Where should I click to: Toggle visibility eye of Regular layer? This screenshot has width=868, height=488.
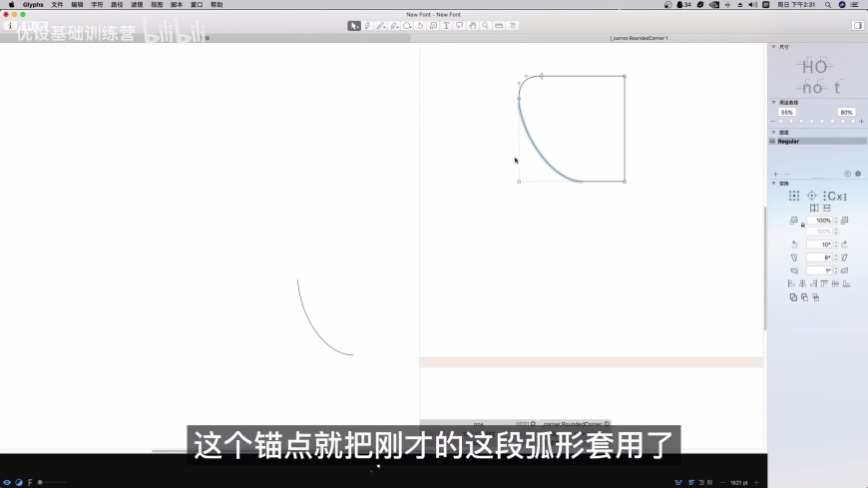[773, 142]
